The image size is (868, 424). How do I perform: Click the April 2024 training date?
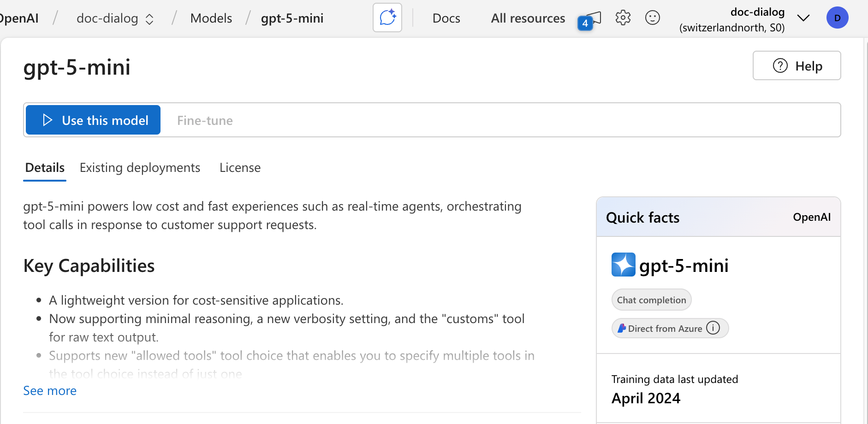[646, 398]
